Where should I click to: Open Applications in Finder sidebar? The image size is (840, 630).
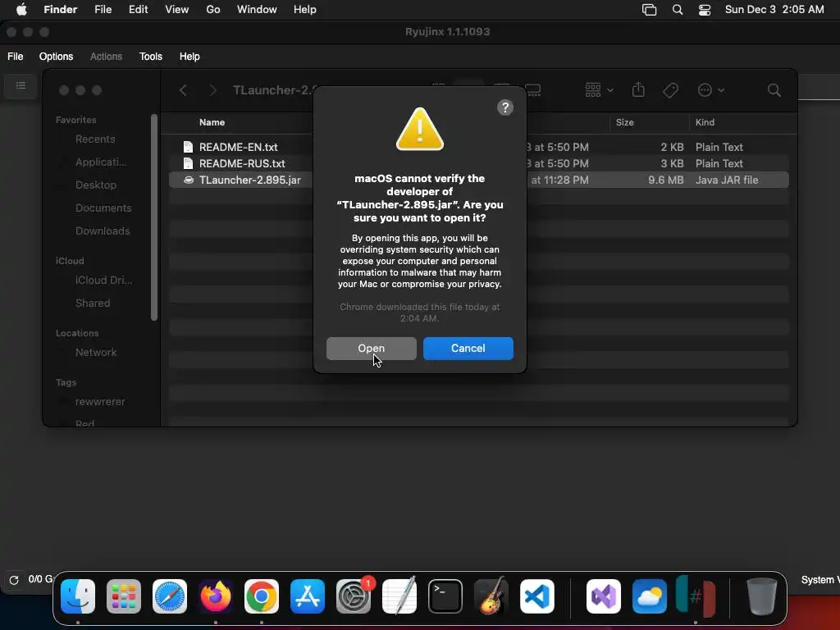(x=101, y=162)
